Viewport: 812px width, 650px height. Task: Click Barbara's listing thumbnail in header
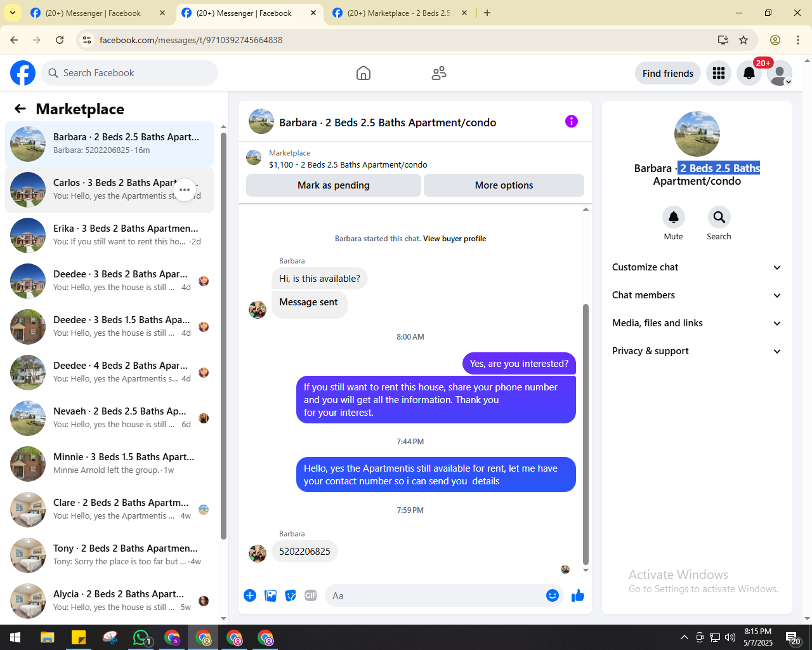point(261,121)
